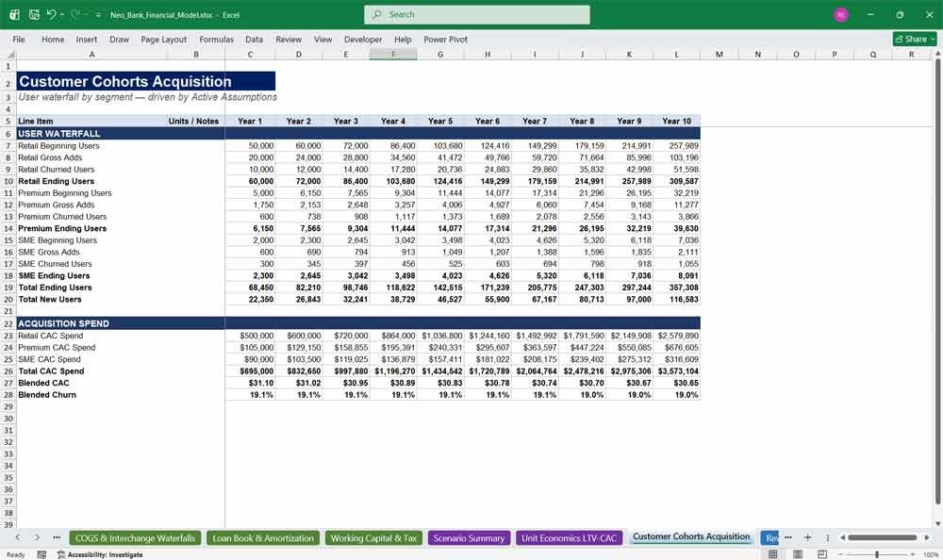Switch to COGS & Interchange Waterfalls sheet

pyautogui.click(x=135, y=538)
